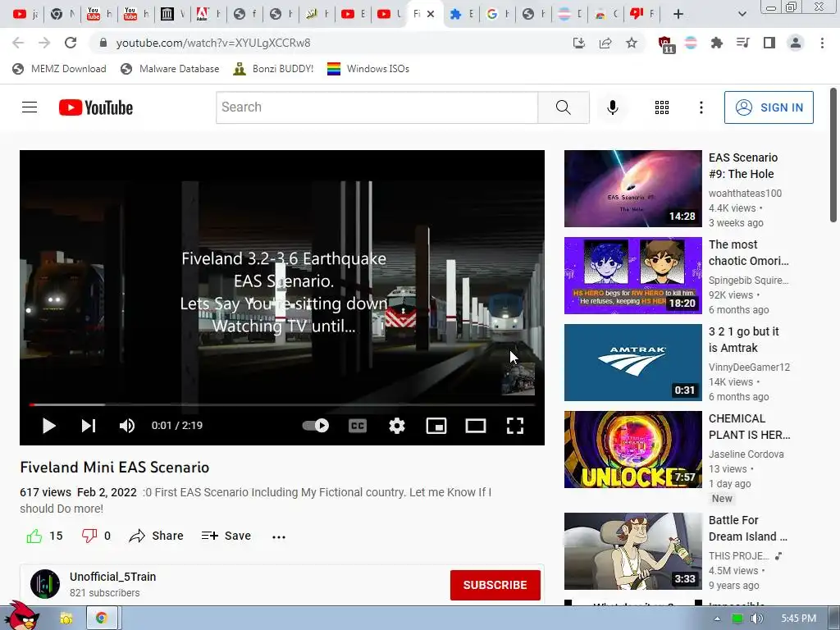
Task: Open Unofficial_5Train channel name link
Action: point(112,577)
